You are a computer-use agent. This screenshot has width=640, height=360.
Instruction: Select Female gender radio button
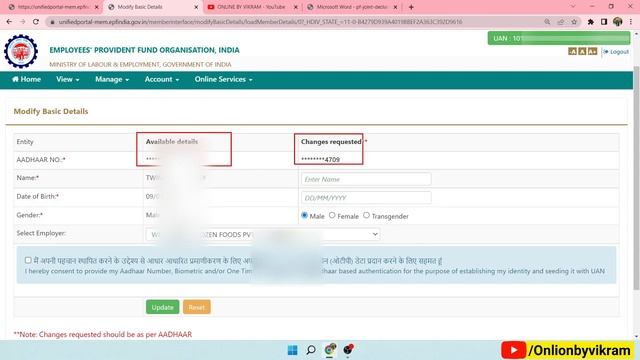click(x=332, y=215)
